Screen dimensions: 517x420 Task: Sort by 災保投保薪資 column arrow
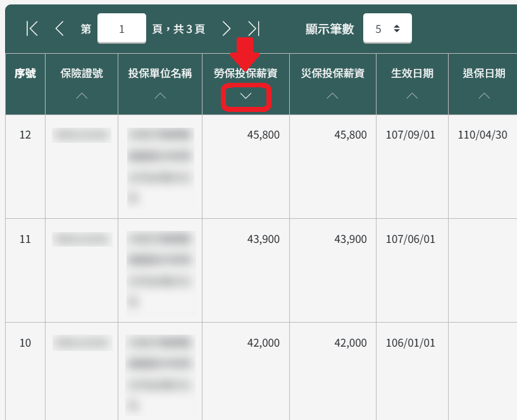[x=332, y=96]
